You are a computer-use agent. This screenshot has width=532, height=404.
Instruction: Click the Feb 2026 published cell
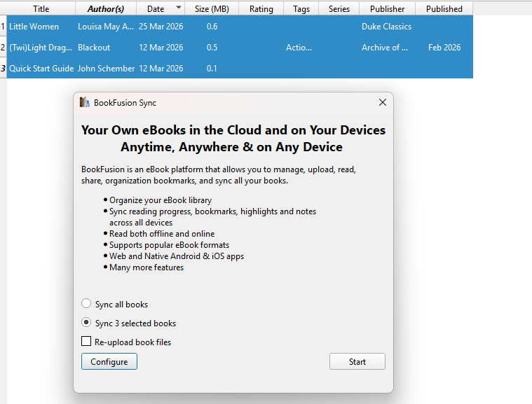coord(444,48)
